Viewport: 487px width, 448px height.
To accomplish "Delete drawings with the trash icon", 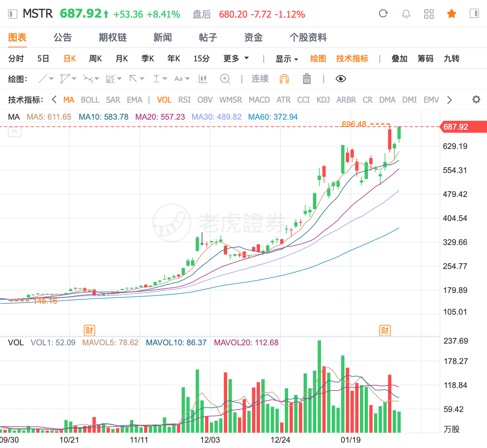I will coord(307,79).
